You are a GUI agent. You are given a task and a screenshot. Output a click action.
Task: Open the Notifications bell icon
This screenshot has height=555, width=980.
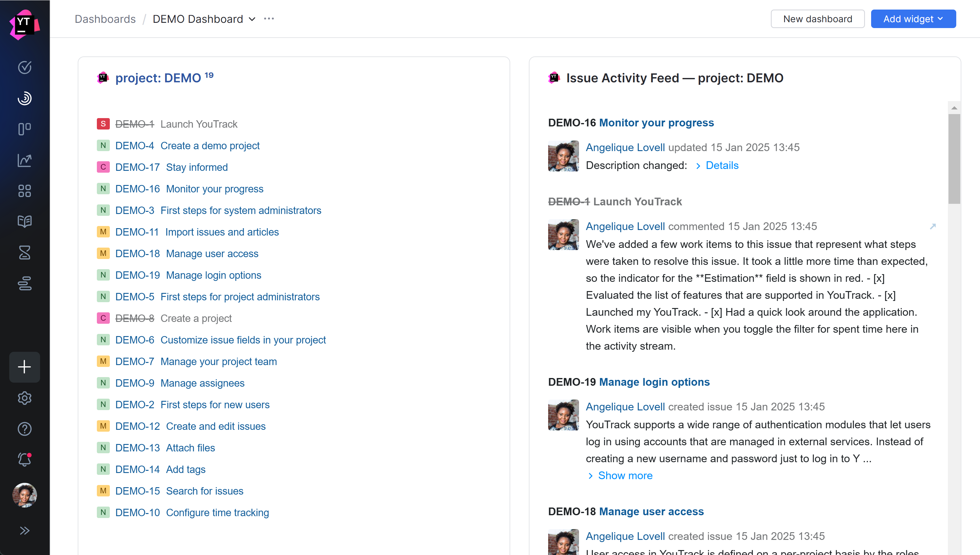[x=25, y=459]
